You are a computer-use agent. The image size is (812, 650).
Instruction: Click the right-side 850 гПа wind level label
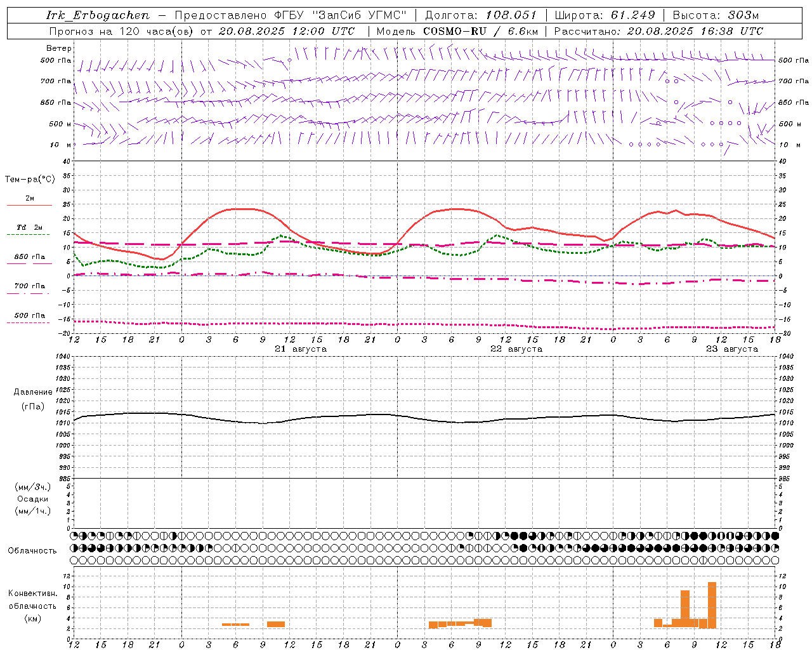[x=794, y=102]
